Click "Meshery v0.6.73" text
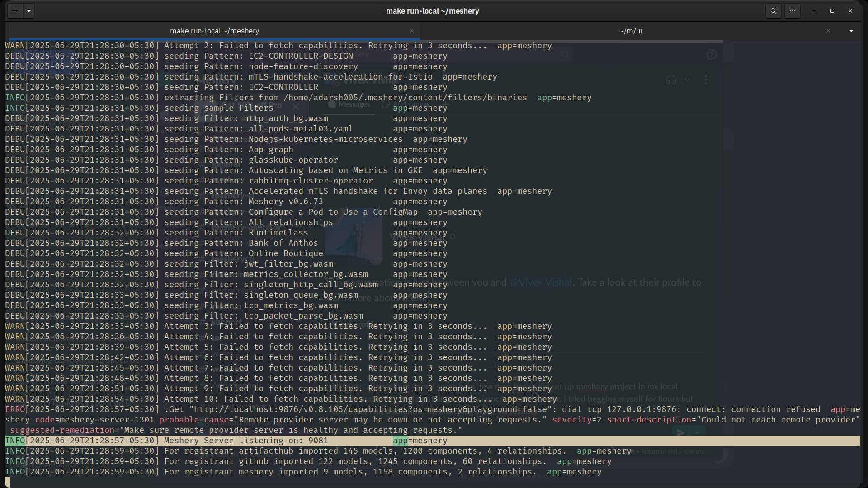Image resolution: width=868 pixels, height=488 pixels. 286,202
